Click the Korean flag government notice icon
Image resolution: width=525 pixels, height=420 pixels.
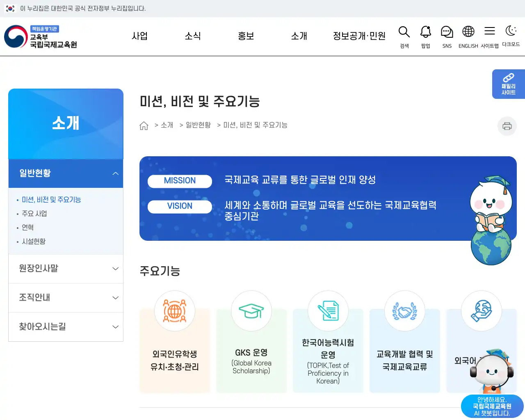(10, 8)
